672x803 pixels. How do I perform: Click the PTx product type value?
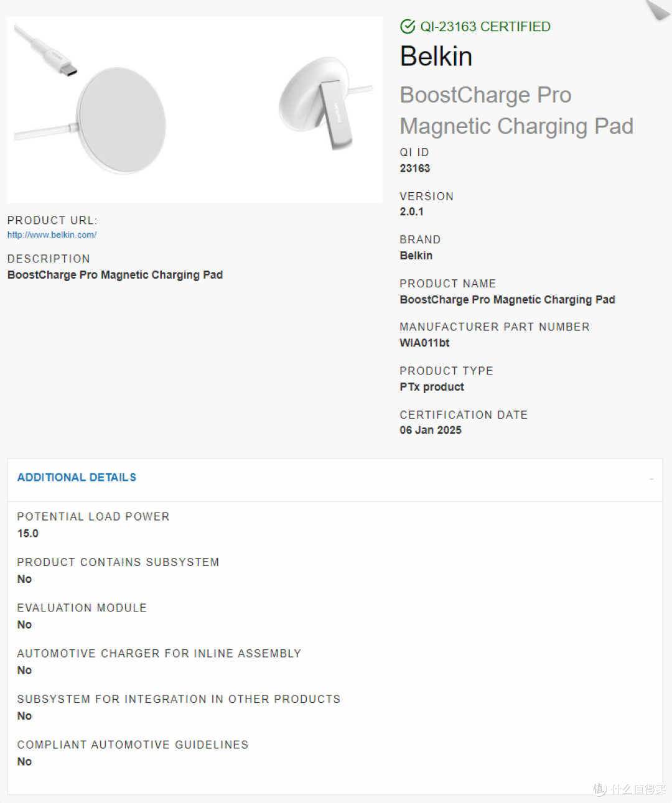pyautogui.click(x=432, y=387)
